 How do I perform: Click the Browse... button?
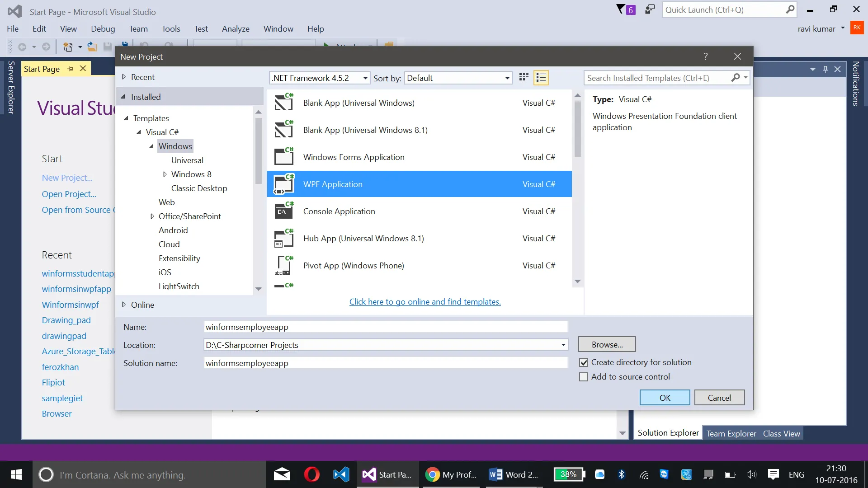click(x=607, y=344)
